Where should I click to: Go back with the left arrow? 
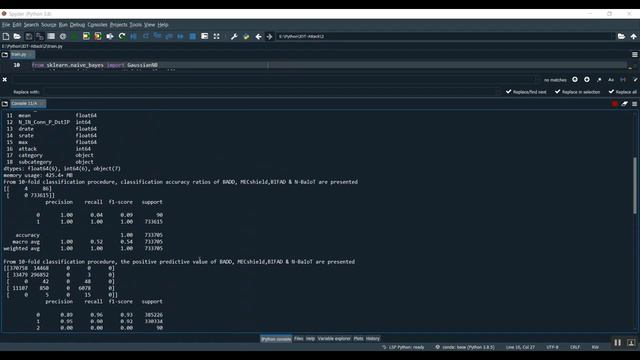[258, 36]
